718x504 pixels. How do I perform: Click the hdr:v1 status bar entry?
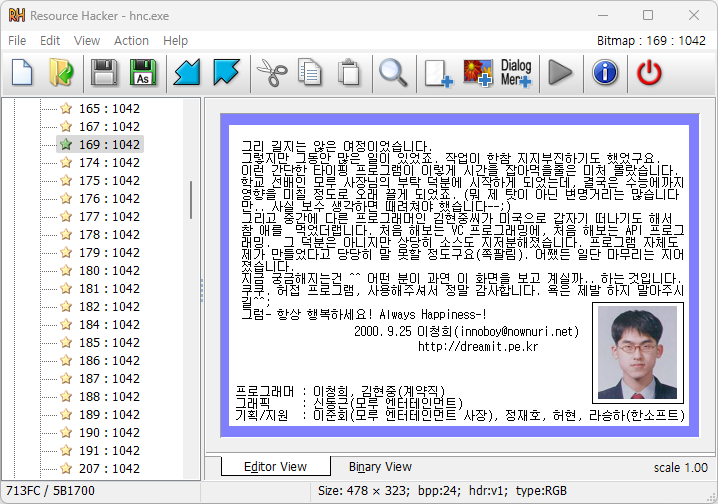pyautogui.click(x=488, y=491)
